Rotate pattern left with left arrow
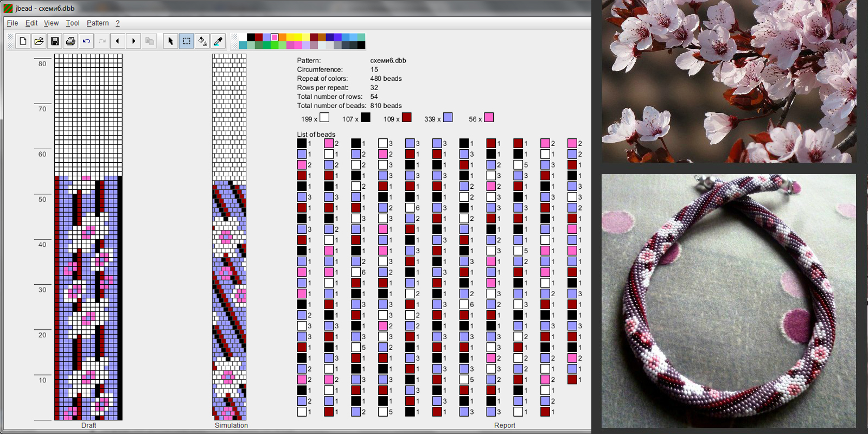Image resolution: width=868 pixels, height=434 pixels. [118, 41]
